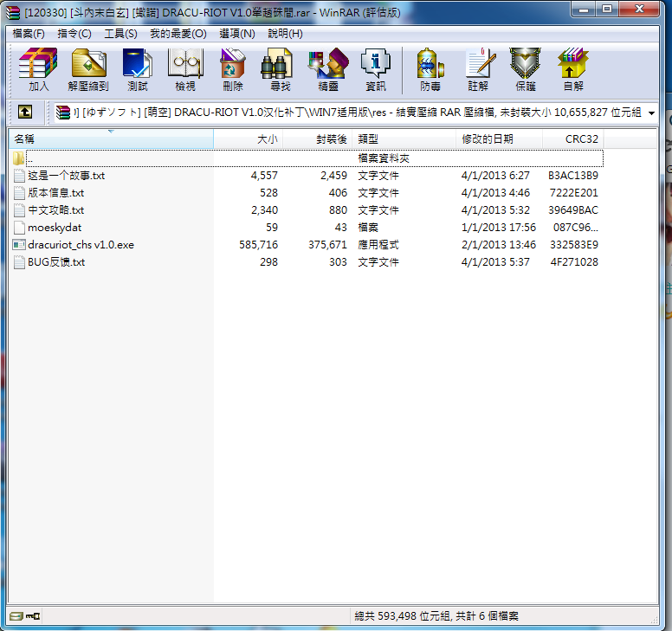This screenshot has height=631, width=672.
Task: Click the status bar total 593,498 text
Action: [x=436, y=616]
